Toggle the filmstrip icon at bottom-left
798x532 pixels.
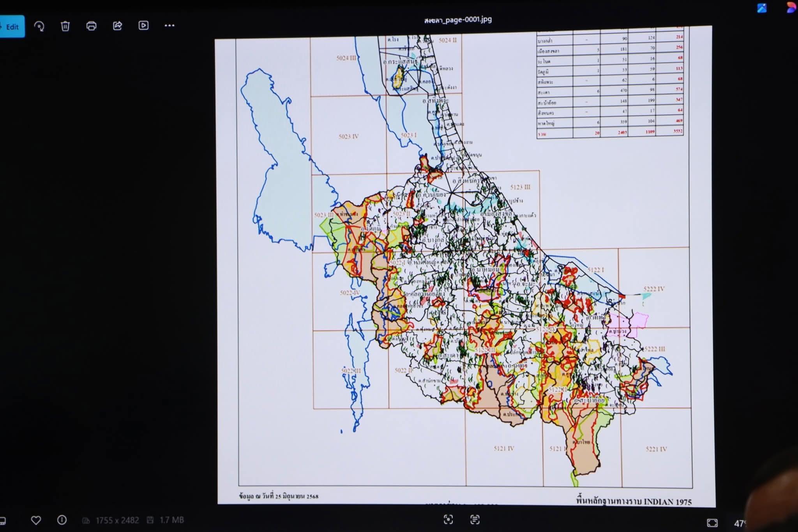pos(2,521)
